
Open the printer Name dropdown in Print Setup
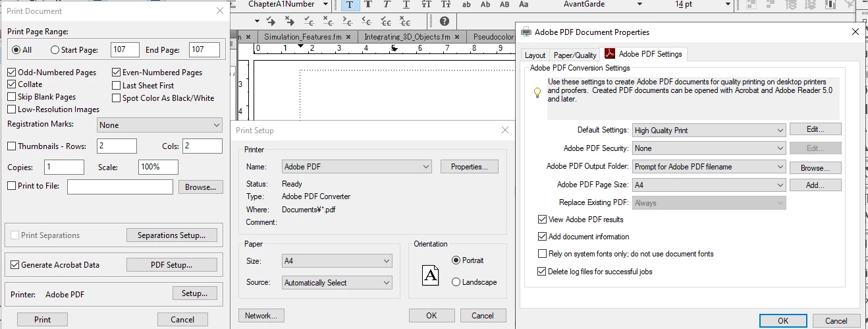(357, 167)
